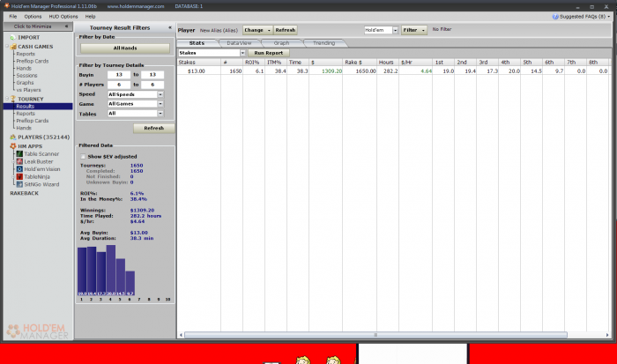Click the Hold'em Manager app icon in the title bar
The height and width of the screenshot is (364, 617).
pos(7,6)
